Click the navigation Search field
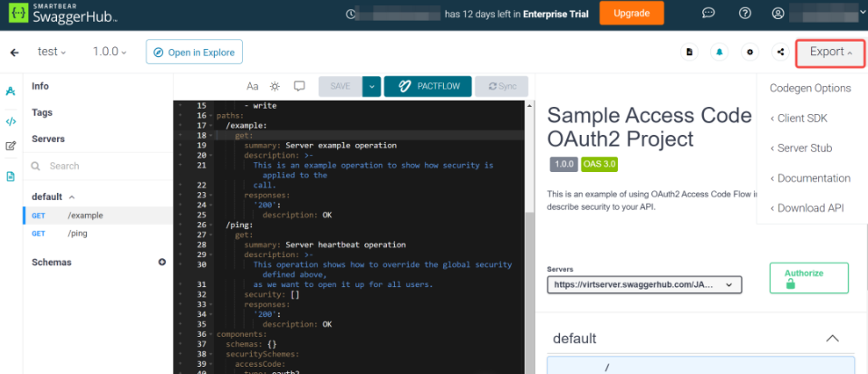Viewport: 868px width, 374px height. [98, 166]
